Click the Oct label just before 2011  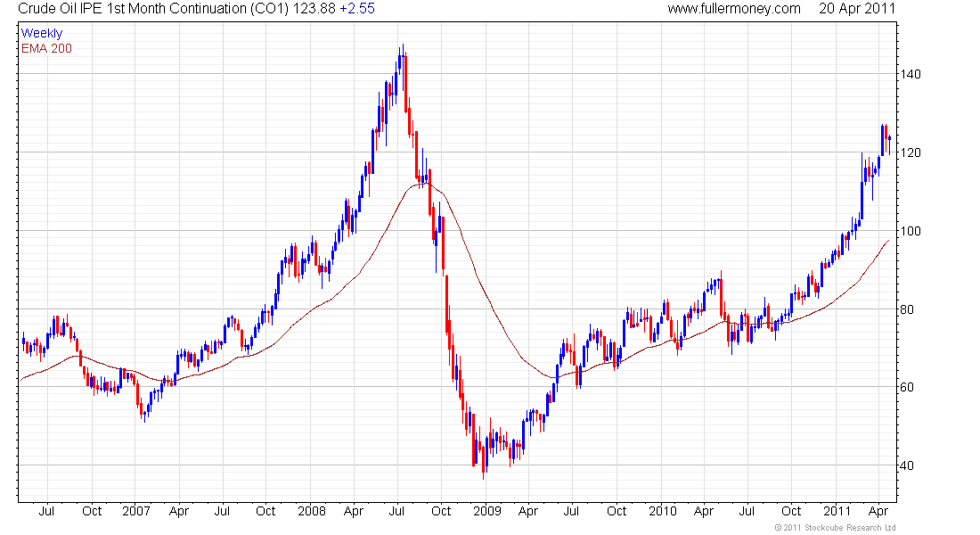point(792,511)
